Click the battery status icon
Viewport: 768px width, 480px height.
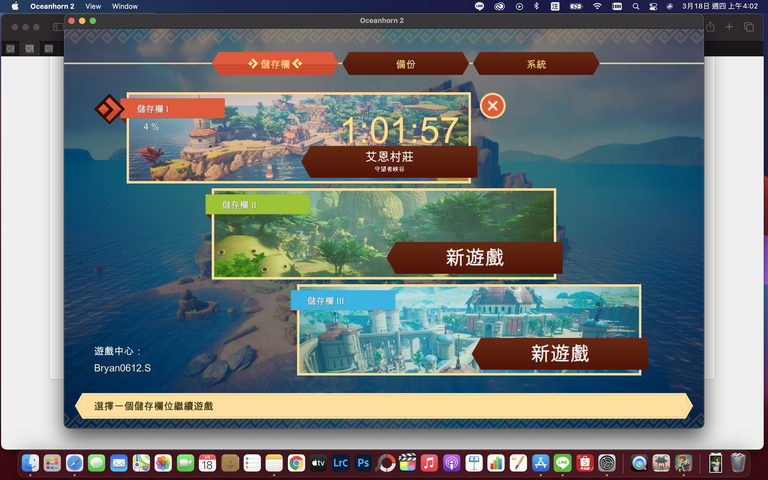[576, 6]
